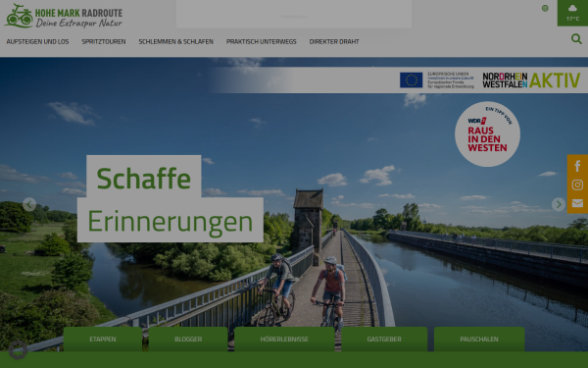588x368 pixels.
Task: Open the weather widget showing 17°C
Action: click(x=572, y=13)
